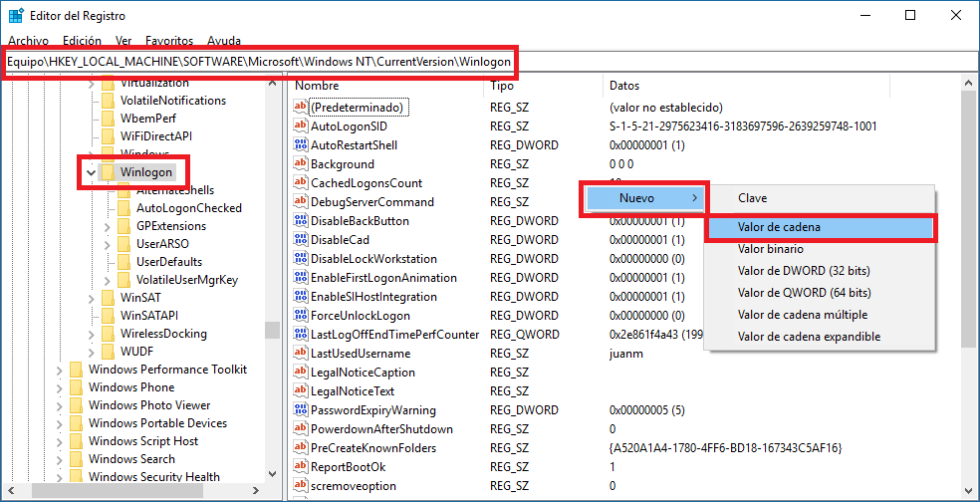The height and width of the screenshot is (502, 980).
Task: Click the binary icon beside DisableBackButton
Action: pos(301,221)
